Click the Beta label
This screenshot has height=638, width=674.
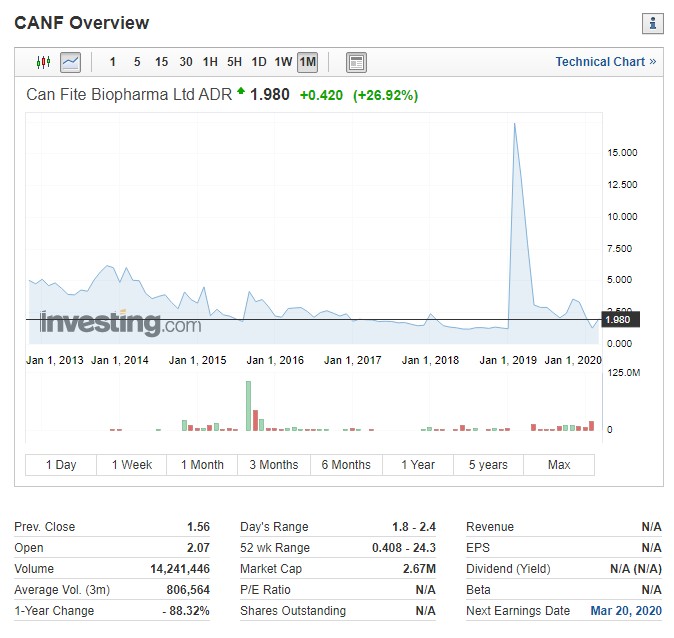click(x=478, y=590)
